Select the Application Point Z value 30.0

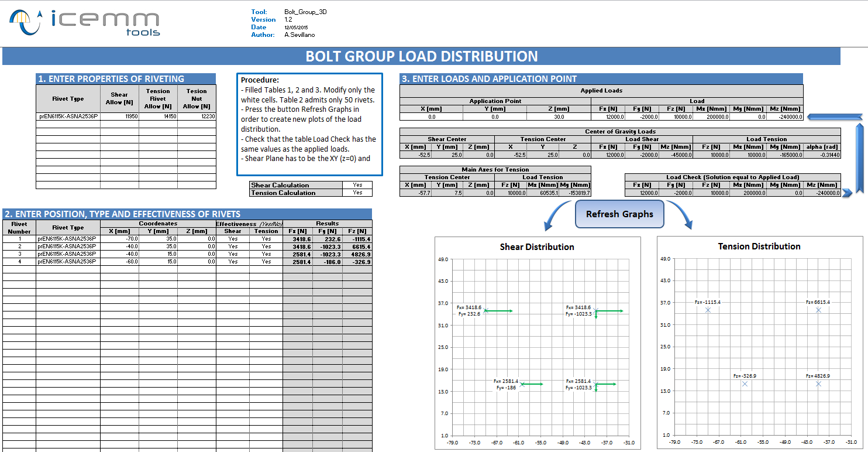559,117
